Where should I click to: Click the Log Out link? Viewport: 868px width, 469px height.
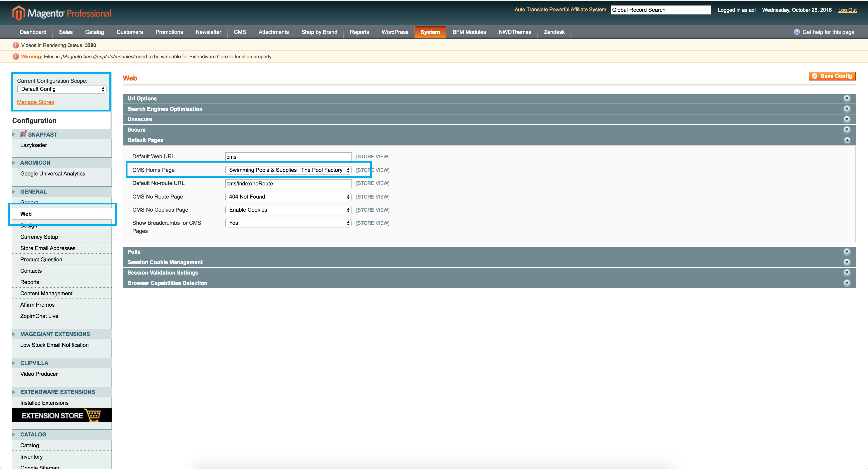tap(847, 10)
